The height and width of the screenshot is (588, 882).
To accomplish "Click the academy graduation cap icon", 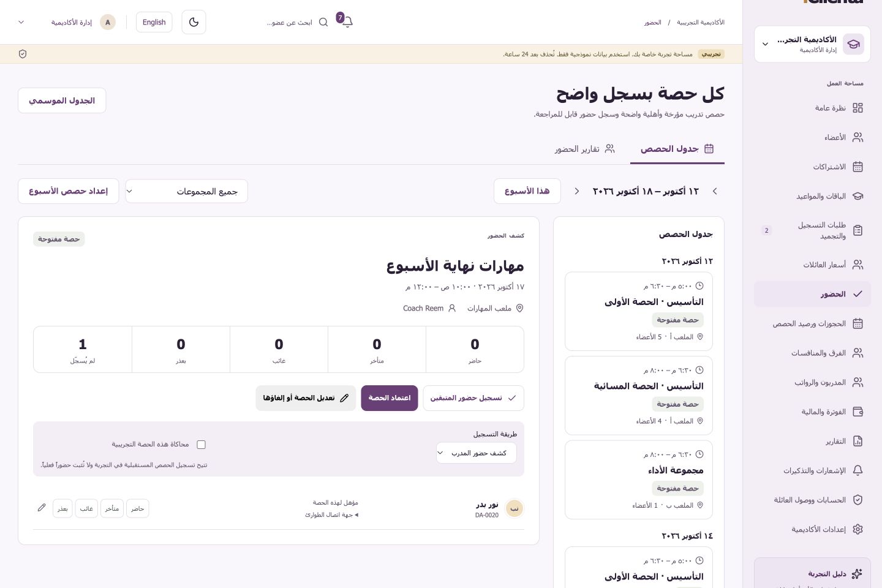I will [x=853, y=44].
